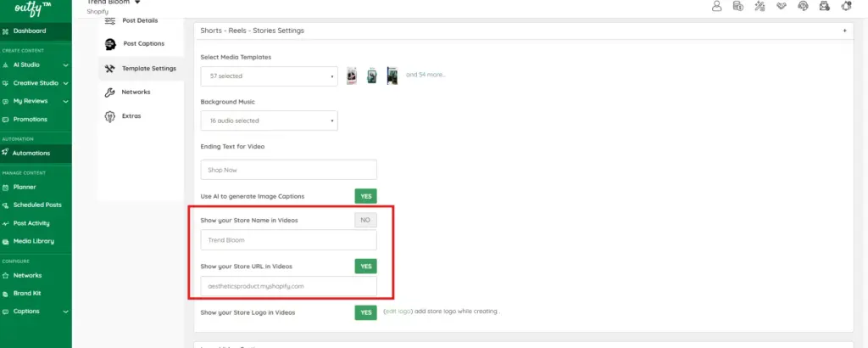868x348 pixels.
Task: Click the head icon for Post Captions
Action: [x=109, y=44]
